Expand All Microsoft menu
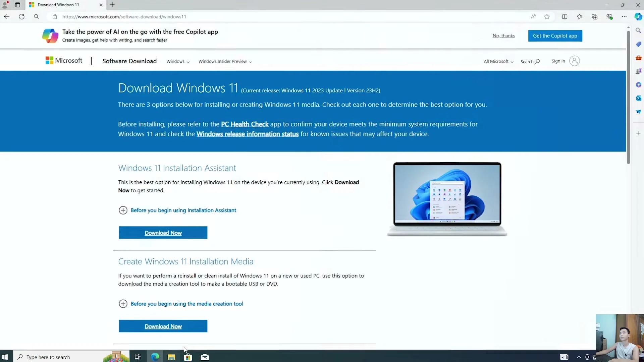The width and height of the screenshot is (644, 362). click(498, 61)
